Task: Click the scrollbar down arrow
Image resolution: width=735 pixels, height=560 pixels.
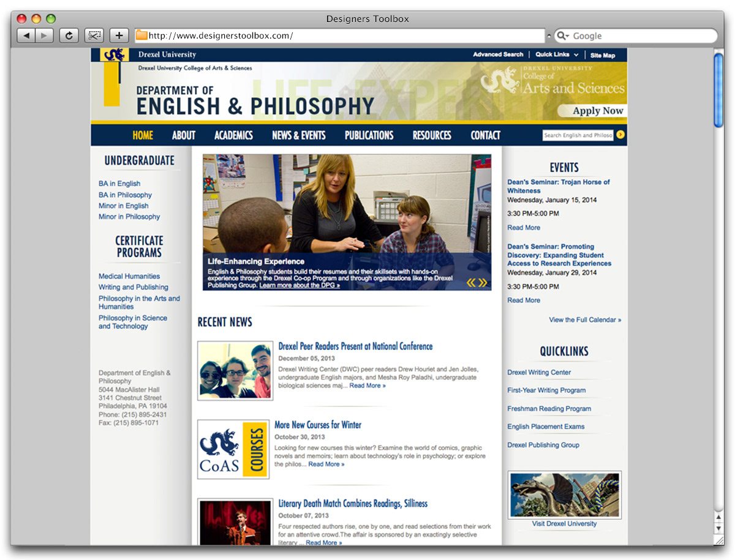Action: [x=718, y=529]
